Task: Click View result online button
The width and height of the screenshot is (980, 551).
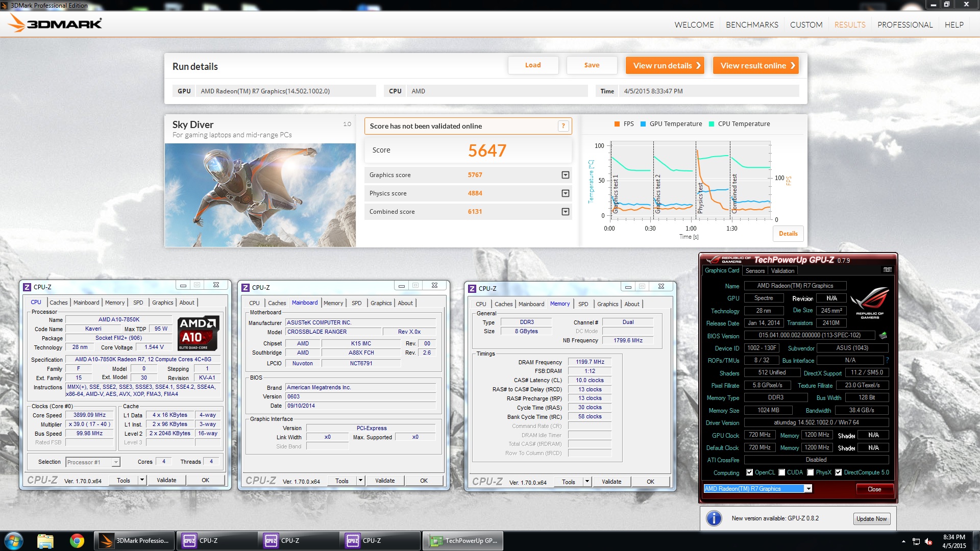Action: pyautogui.click(x=755, y=65)
